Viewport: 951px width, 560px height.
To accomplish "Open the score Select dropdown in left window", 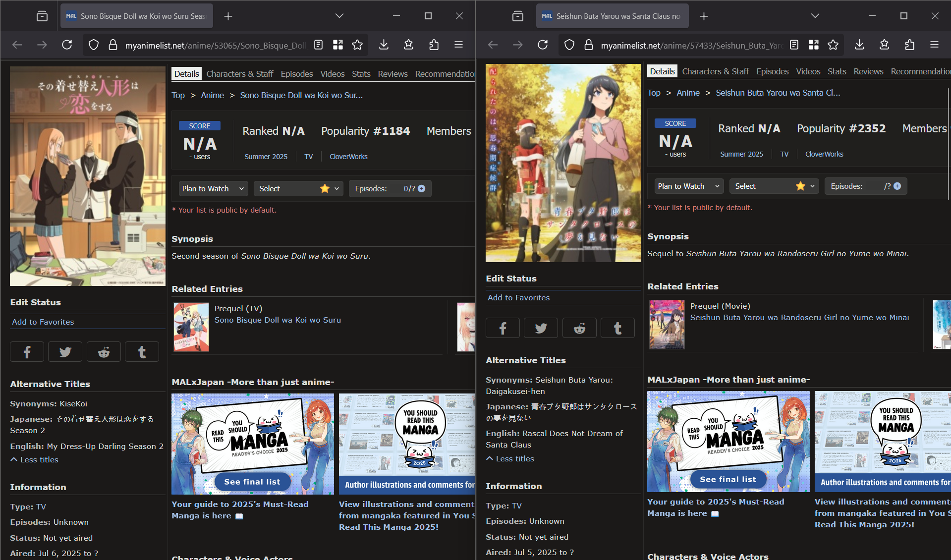I will pyautogui.click(x=298, y=188).
